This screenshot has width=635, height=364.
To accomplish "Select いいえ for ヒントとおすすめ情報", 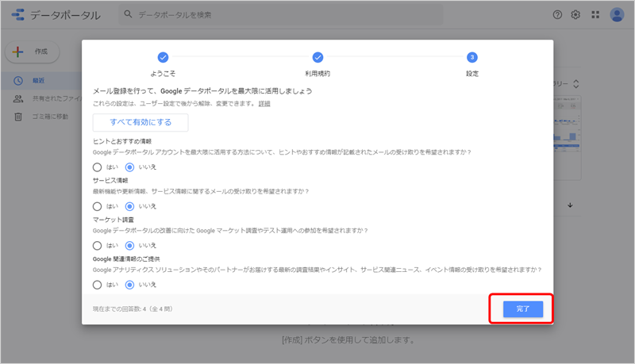I will click(129, 167).
